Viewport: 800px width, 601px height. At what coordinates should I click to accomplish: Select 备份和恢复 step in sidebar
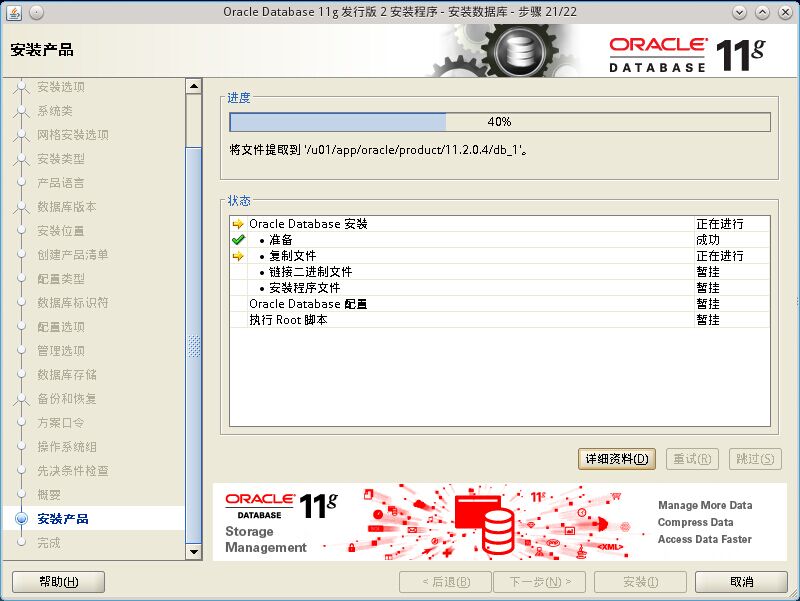[x=66, y=398]
